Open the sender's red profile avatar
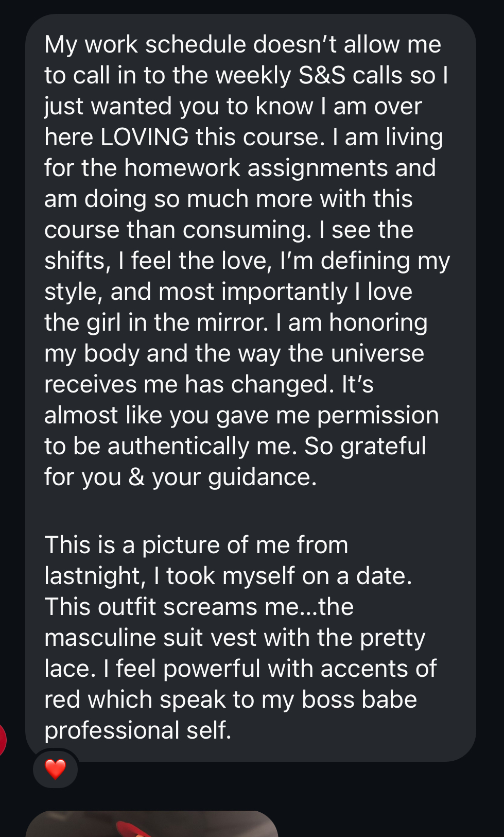 tap(2, 740)
